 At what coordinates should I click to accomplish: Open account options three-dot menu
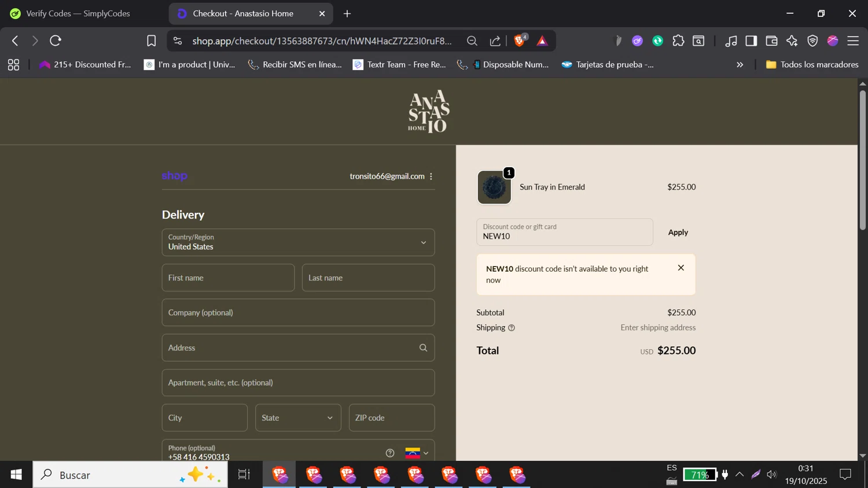click(431, 176)
